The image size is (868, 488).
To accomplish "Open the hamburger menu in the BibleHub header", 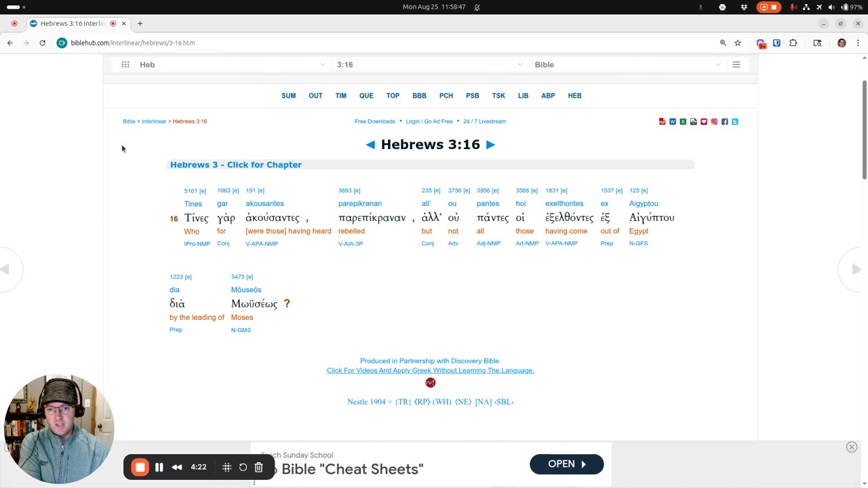I will click(x=736, y=64).
